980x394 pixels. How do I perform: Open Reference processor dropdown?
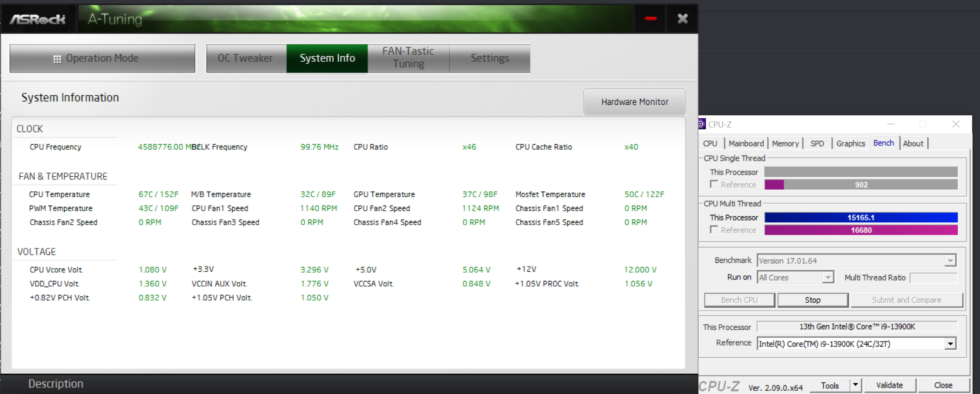point(857,344)
